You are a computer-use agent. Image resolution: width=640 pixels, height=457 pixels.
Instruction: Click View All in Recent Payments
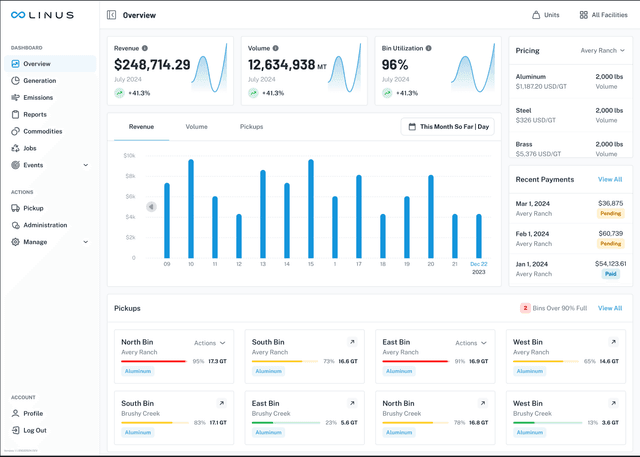click(610, 179)
